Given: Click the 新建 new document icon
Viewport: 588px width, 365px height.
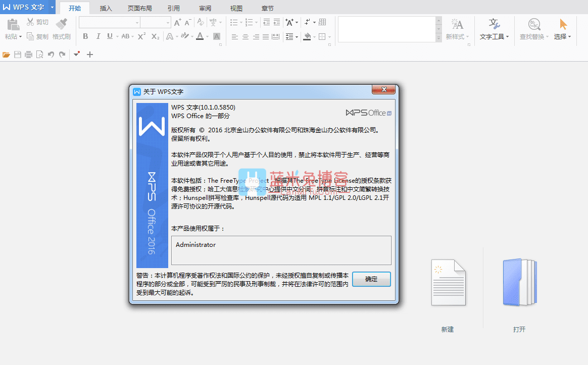Looking at the screenshot, I should tap(448, 282).
